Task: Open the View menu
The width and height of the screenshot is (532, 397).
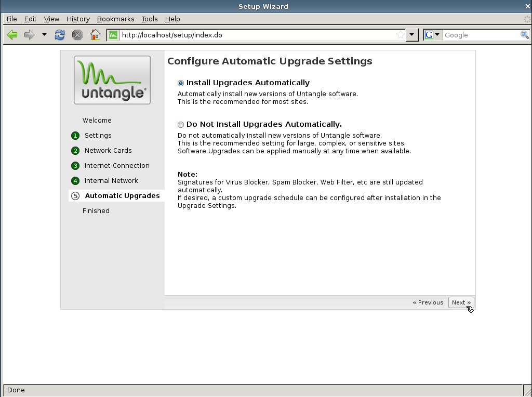Action: 51,19
